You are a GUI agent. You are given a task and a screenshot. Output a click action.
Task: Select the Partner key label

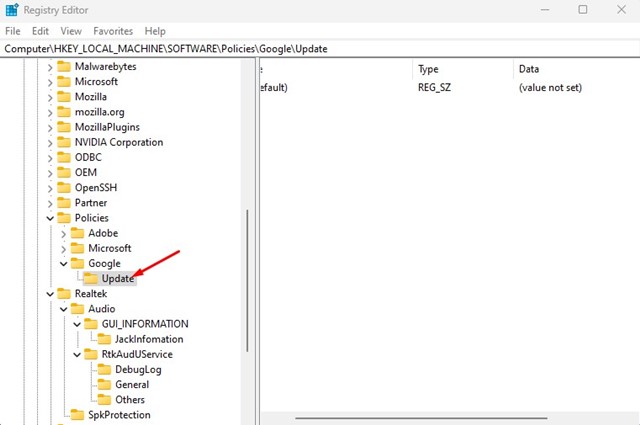pyautogui.click(x=91, y=202)
